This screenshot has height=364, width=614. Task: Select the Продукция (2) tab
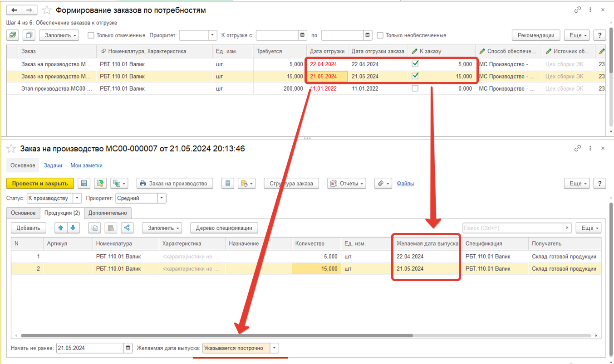click(61, 213)
